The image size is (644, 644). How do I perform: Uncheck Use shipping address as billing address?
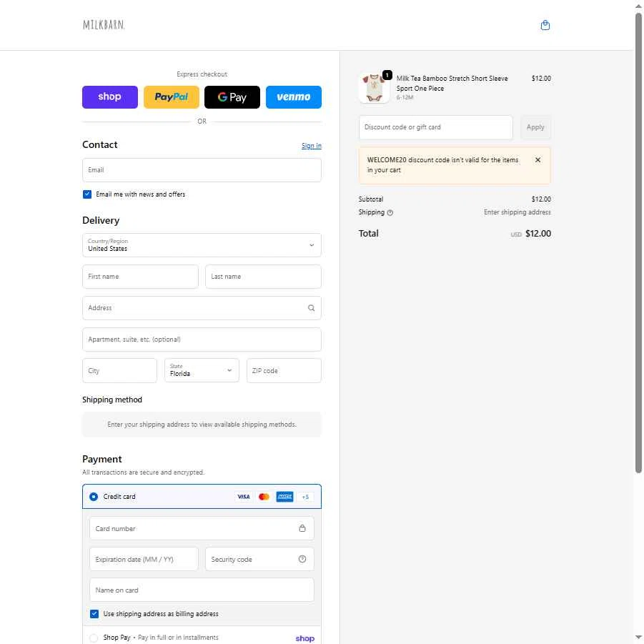(94, 613)
